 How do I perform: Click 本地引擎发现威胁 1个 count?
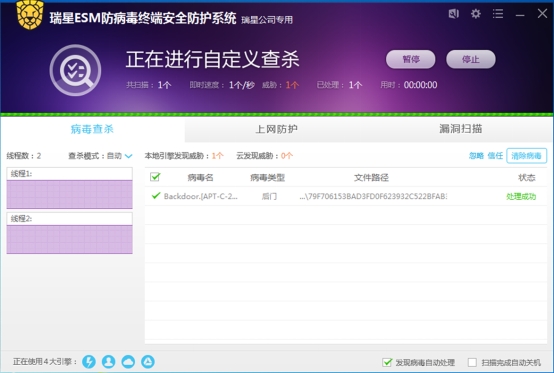184,156
